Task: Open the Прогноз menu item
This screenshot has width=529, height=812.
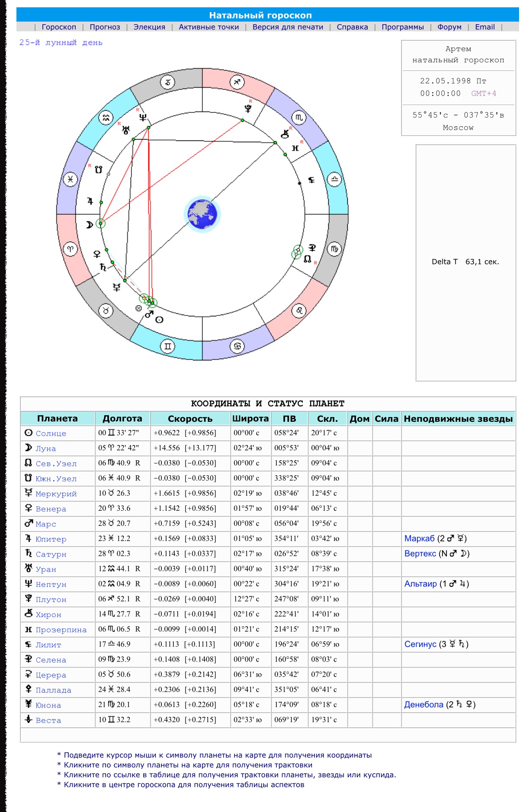Action: click(x=105, y=27)
